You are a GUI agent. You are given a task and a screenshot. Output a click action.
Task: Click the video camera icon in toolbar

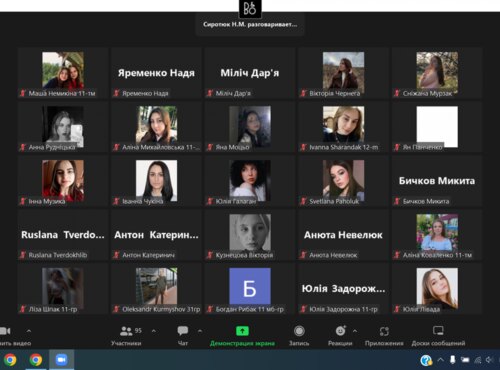[5, 331]
